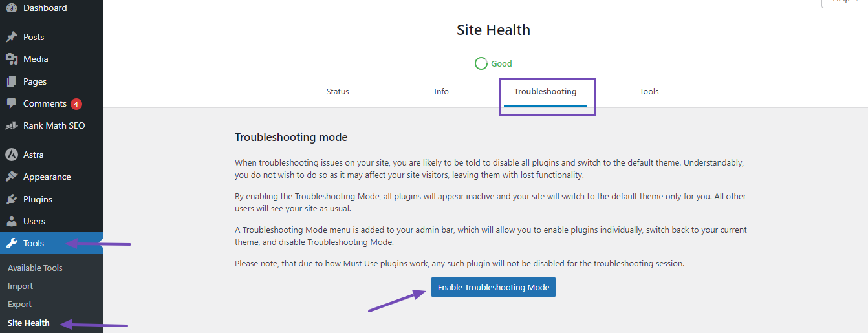The width and height of the screenshot is (868, 333).
Task: Open the Rank Math SEO menu
Action: click(x=52, y=125)
